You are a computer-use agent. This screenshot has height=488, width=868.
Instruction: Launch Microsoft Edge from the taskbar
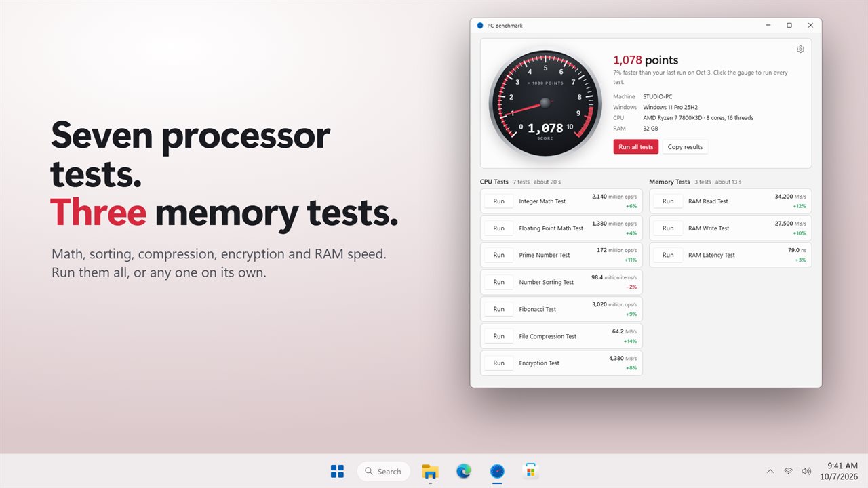(x=464, y=471)
